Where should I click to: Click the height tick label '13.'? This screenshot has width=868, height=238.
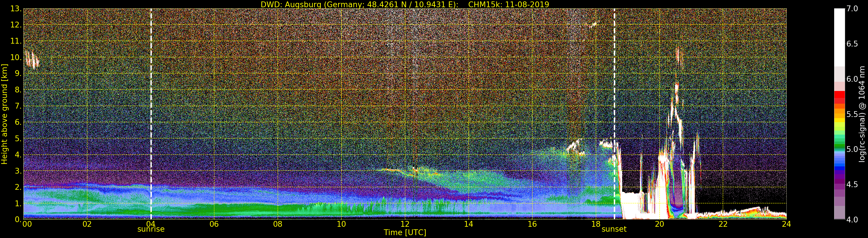(16, 9)
